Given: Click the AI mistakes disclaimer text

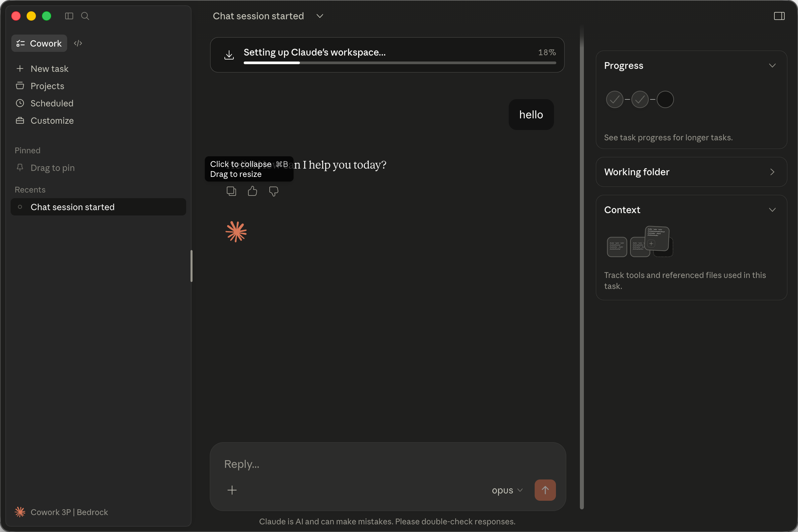Looking at the screenshot, I should pyautogui.click(x=387, y=521).
